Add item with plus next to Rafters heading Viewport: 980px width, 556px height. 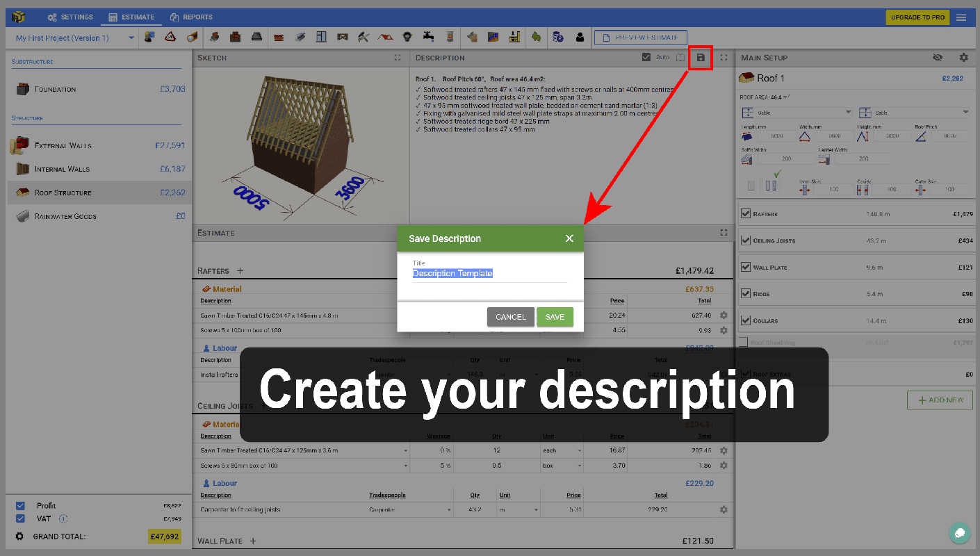click(x=240, y=271)
